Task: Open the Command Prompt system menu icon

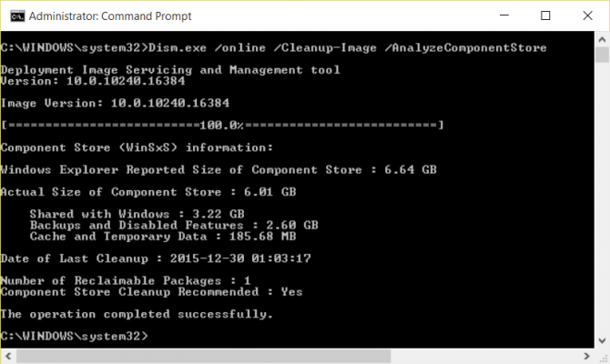Action: click(13, 15)
